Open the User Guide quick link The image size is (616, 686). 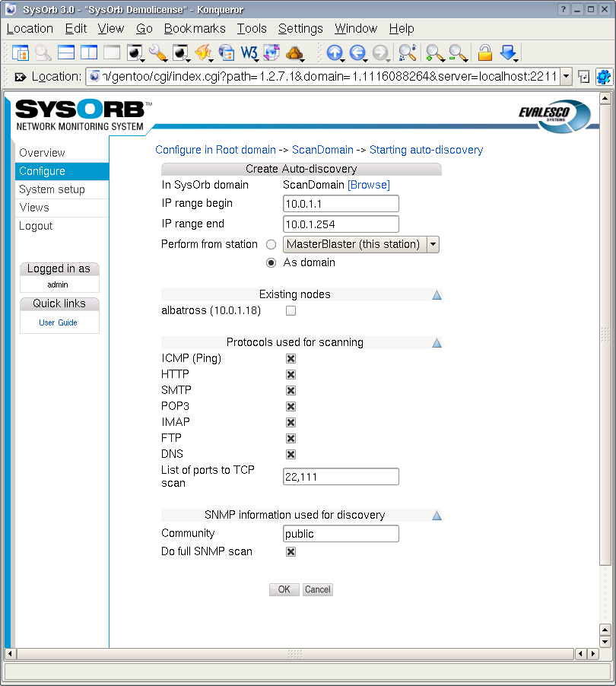(x=58, y=323)
